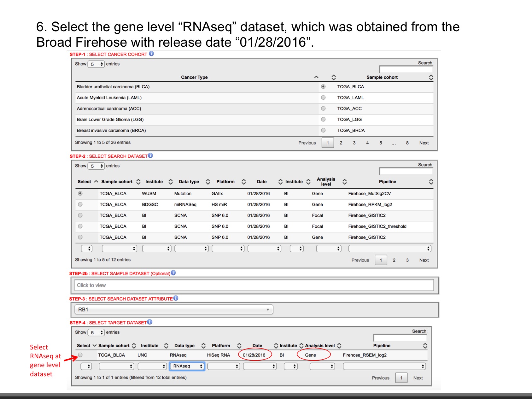Viewport: 532px width, 399px height.
Task: Click info icon beside STEP-3 attribute heading
Action: (x=176, y=298)
